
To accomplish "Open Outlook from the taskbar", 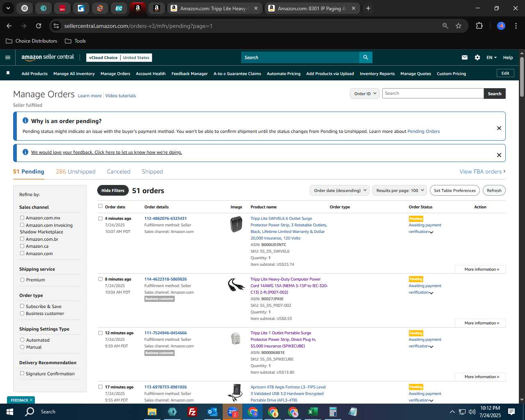I will click(212, 412).
